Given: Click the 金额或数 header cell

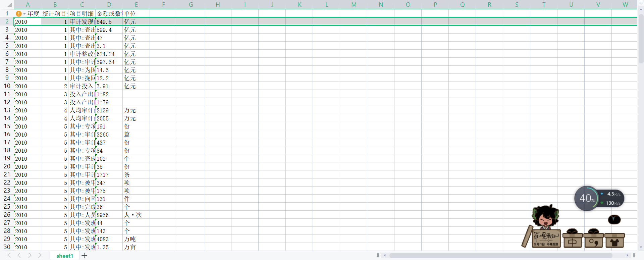Looking at the screenshot, I should point(109,13).
